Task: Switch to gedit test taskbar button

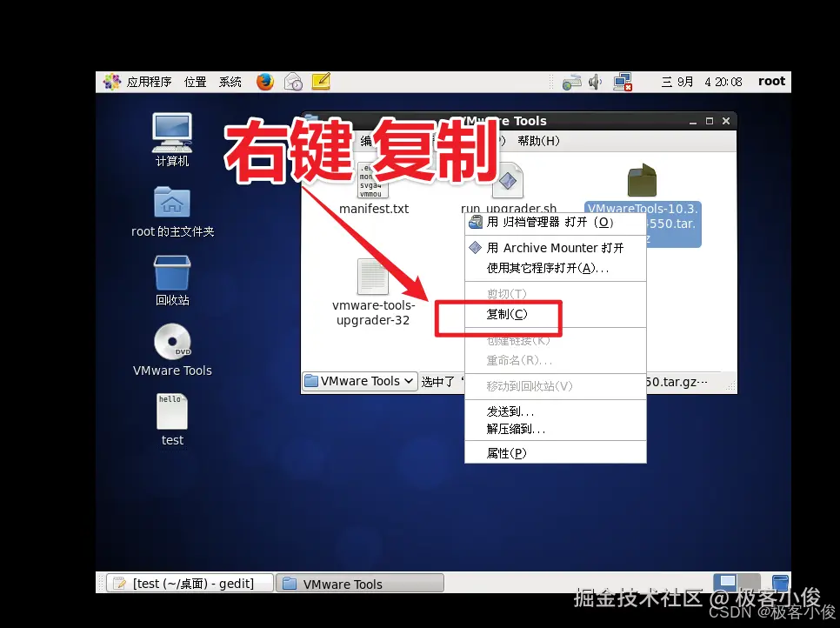Action: [x=190, y=583]
